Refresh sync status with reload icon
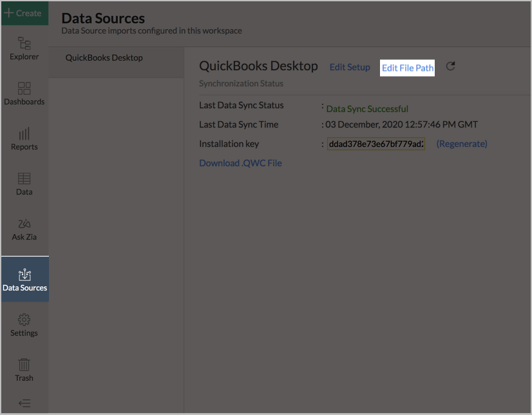Viewport: 532px width, 415px height. (x=451, y=66)
